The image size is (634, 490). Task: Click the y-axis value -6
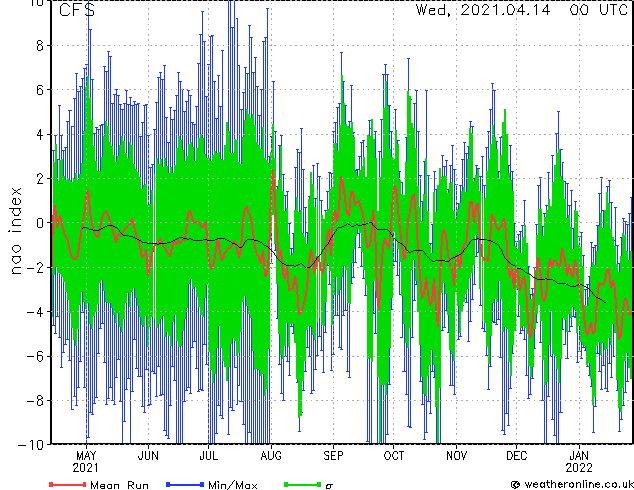(x=35, y=356)
